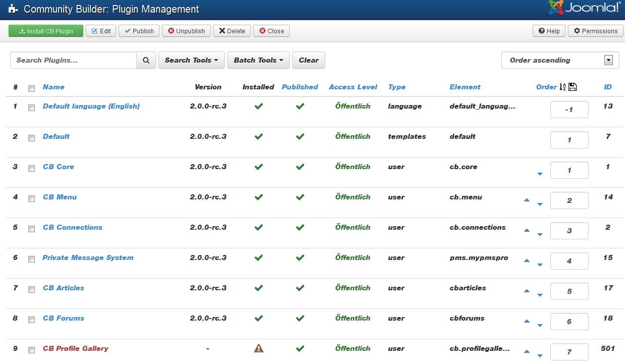The width and height of the screenshot is (625, 364).
Task: Toggle published state of CB Profile Gallery
Action: tap(300, 348)
